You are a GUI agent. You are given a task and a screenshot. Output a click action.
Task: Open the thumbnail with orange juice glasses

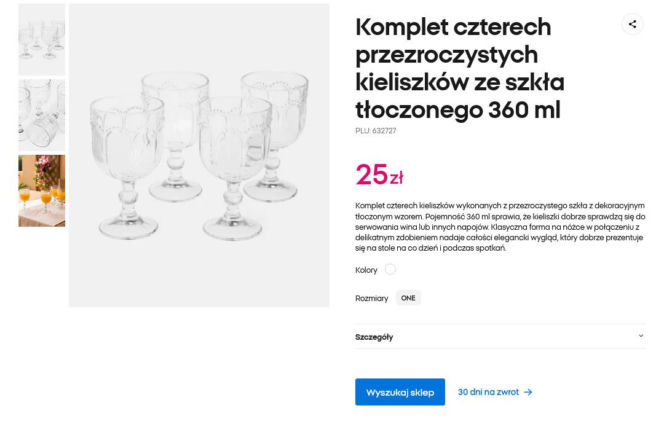(x=41, y=190)
